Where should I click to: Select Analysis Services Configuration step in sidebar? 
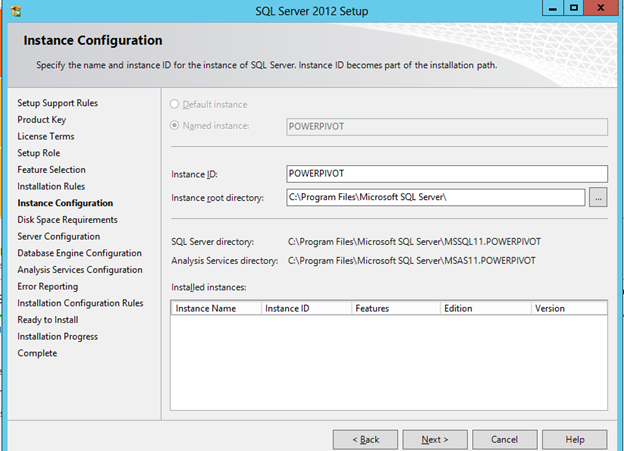click(80, 270)
